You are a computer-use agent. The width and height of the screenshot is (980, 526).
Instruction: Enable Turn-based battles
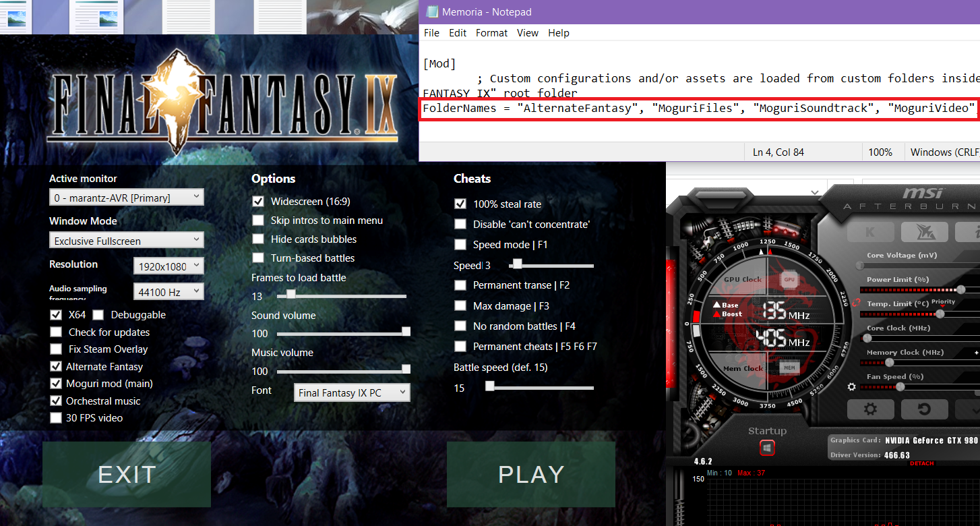tap(257, 258)
